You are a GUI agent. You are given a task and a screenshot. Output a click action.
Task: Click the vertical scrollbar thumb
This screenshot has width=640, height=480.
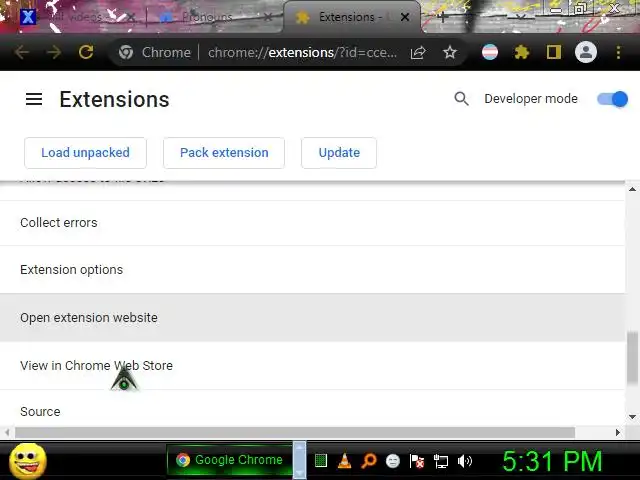[632, 358]
